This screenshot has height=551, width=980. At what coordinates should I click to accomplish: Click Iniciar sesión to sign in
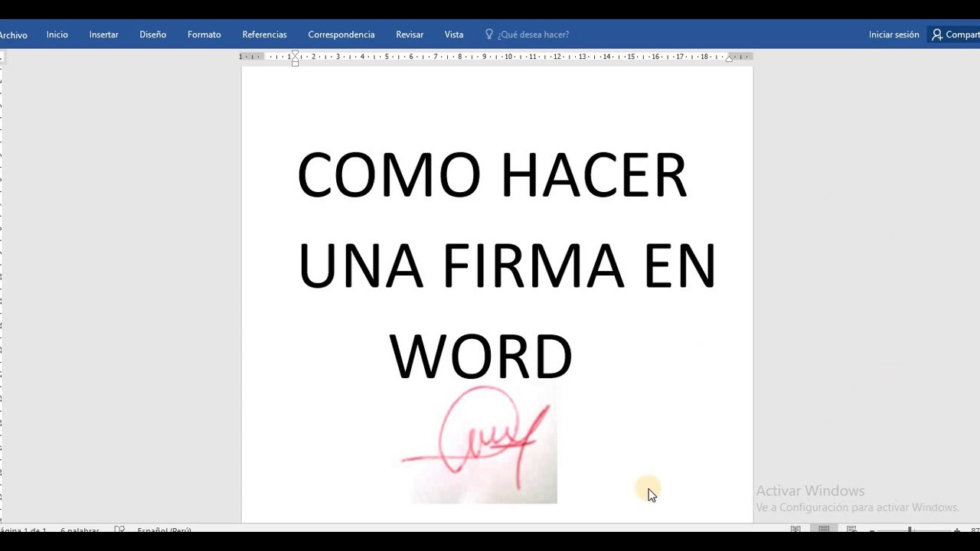pos(893,34)
